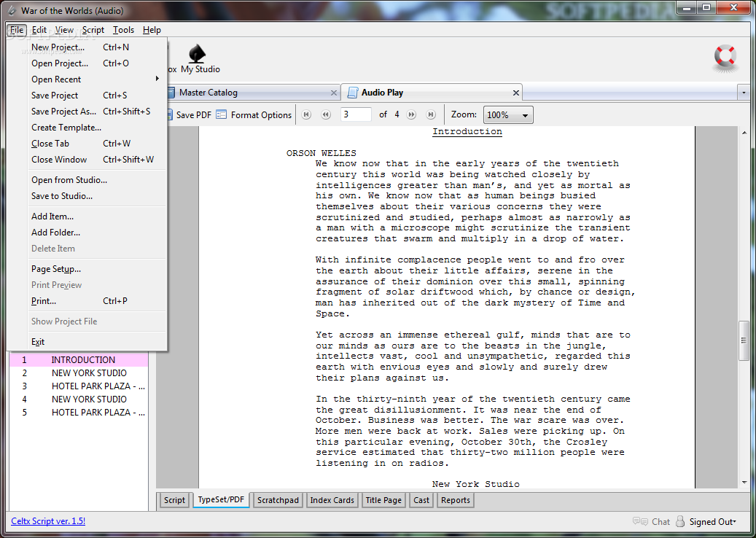Select scene 2 NEW YORK STUDIO

(x=79, y=373)
